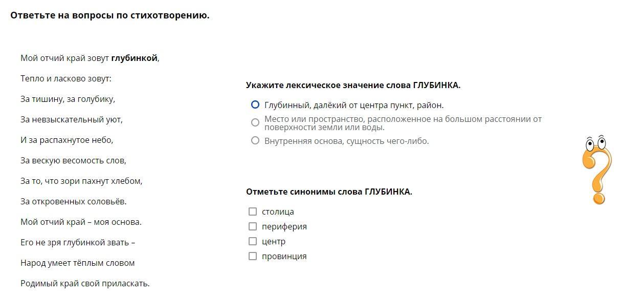644x295 pixels.
Task: Tick the 'столица' checkbox
Action: click(253, 212)
